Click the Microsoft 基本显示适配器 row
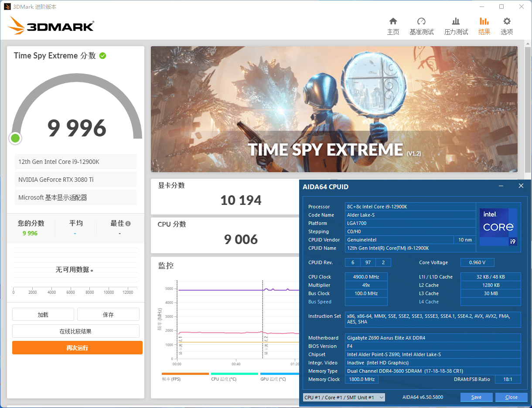The width and height of the screenshot is (532, 408). [75, 197]
